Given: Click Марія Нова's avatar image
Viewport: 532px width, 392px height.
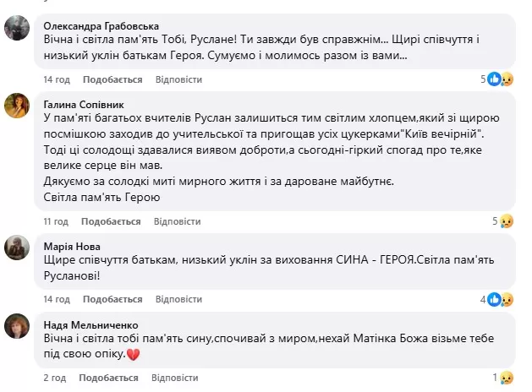Looking at the screenshot, I should [x=18, y=248].
